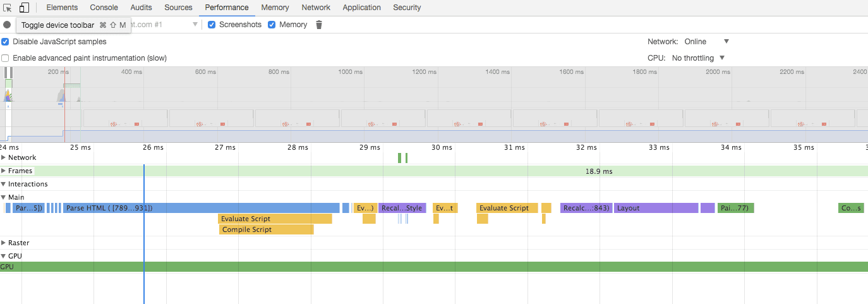Toggle the device toolbar icon
Image resolution: width=868 pixels, height=304 pixels.
tap(24, 8)
